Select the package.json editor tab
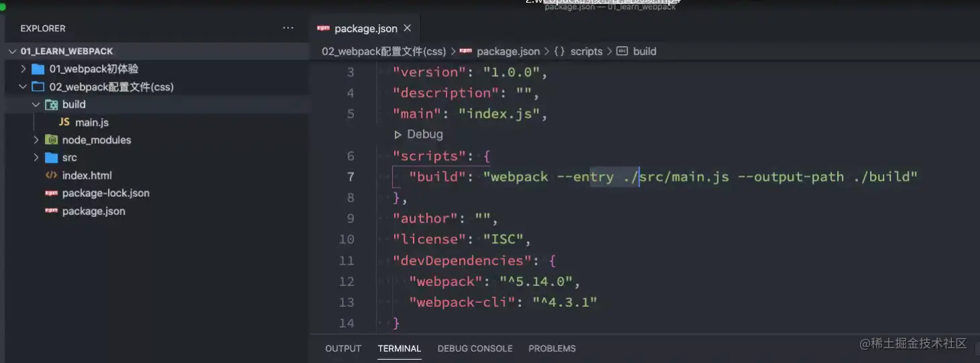This screenshot has width=980, height=363. click(365, 28)
